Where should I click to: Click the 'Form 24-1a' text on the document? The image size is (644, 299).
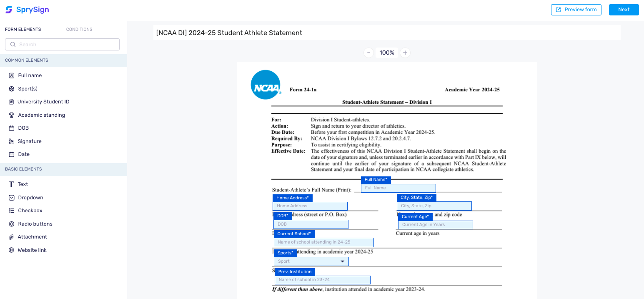pyautogui.click(x=303, y=90)
